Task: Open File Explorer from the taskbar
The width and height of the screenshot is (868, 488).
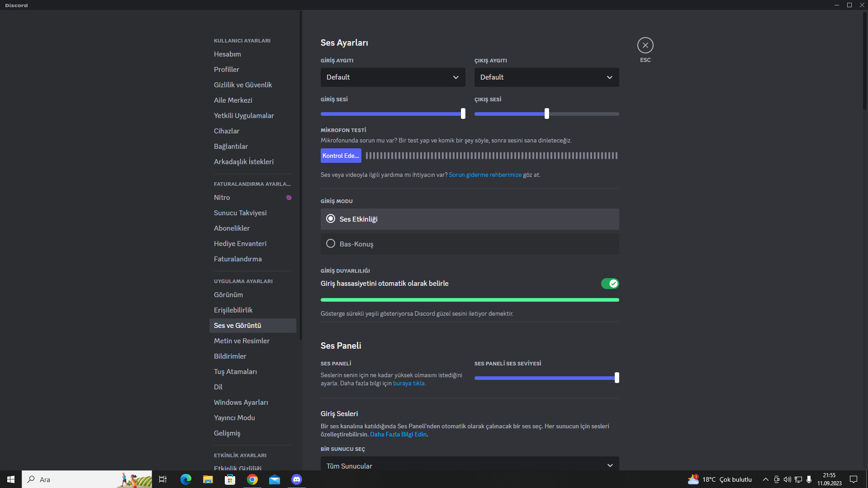Action: pos(208,479)
